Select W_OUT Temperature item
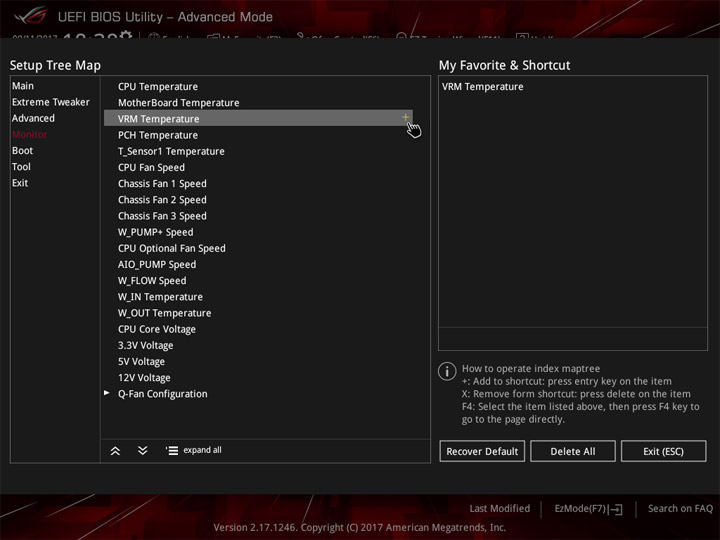The width and height of the screenshot is (720, 540). 164,313
